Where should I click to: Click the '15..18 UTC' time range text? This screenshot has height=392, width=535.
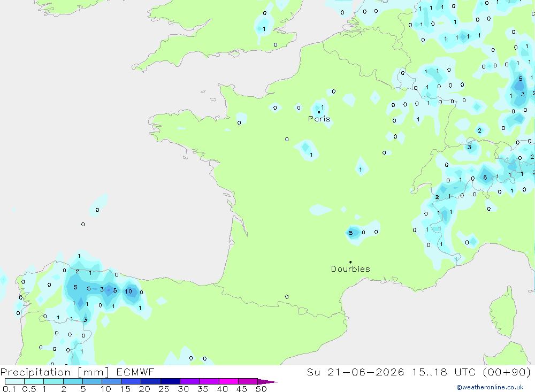click(444, 372)
